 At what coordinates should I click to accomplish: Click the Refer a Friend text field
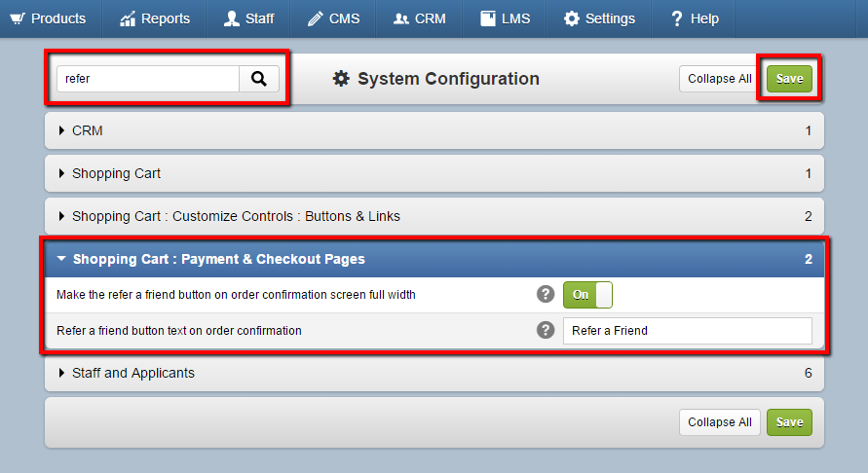(x=688, y=330)
